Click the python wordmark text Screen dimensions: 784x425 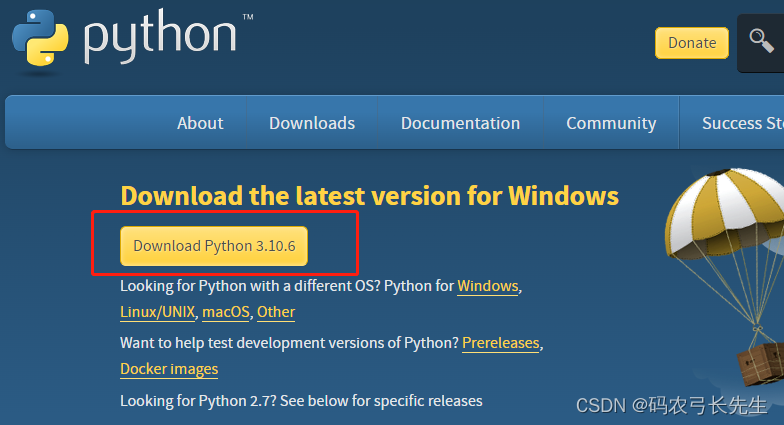coord(160,36)
